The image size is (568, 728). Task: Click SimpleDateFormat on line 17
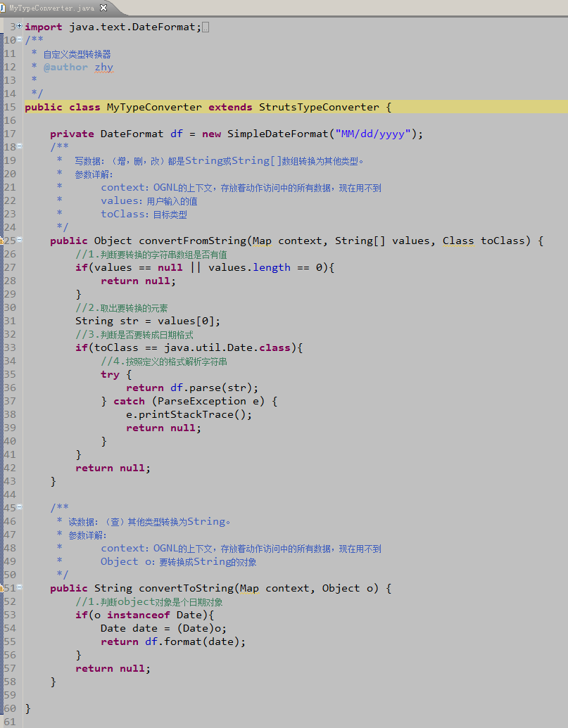(x=278, y=134)
